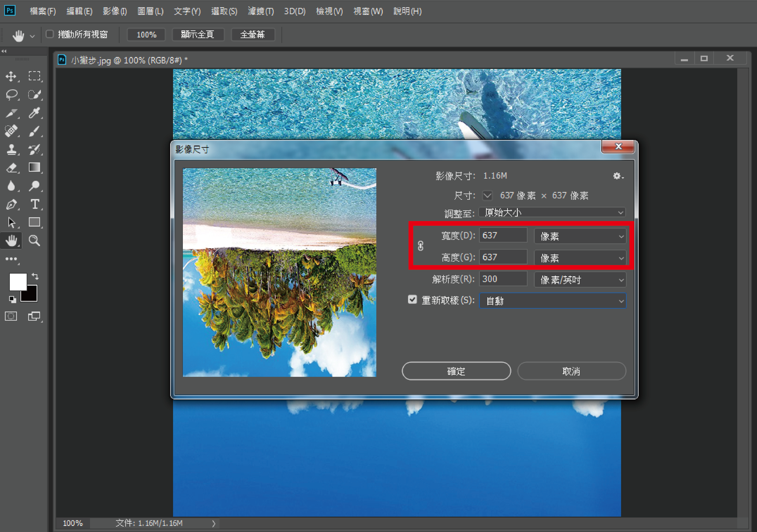This screenshot has height=532, width=757.
Task: Open the 說明(H) Help menu
Action: tap(408, 11)
